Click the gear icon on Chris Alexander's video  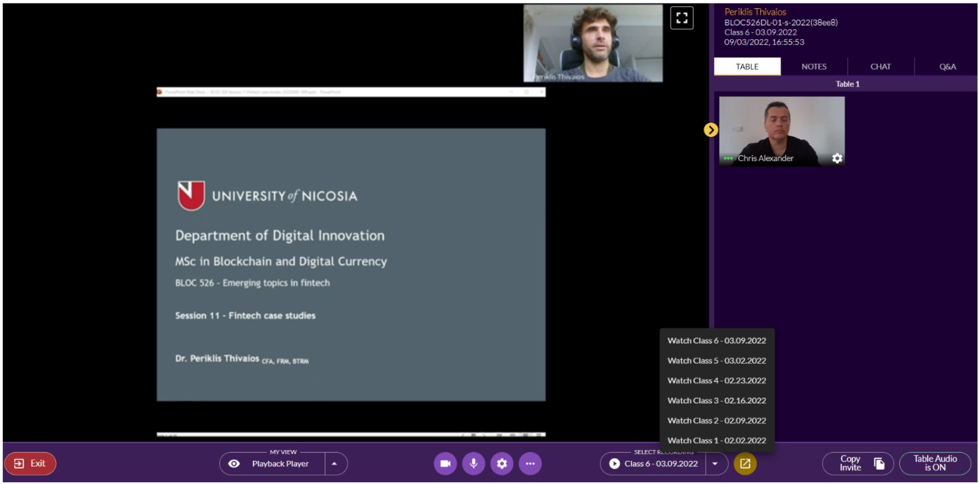837,158
